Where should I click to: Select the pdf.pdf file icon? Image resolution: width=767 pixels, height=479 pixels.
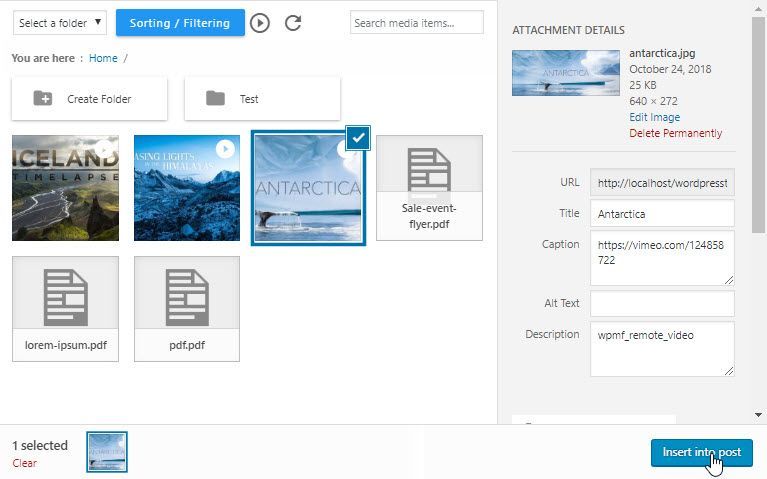187,295
